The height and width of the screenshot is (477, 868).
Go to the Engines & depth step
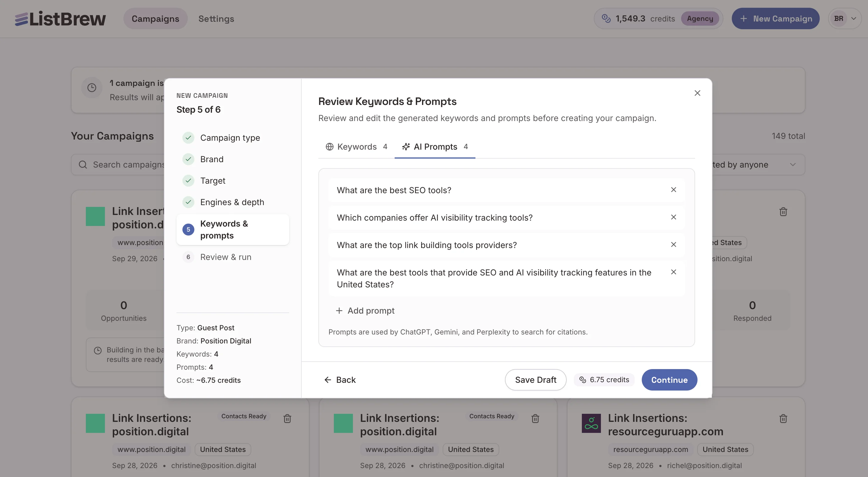click(232, 202)
